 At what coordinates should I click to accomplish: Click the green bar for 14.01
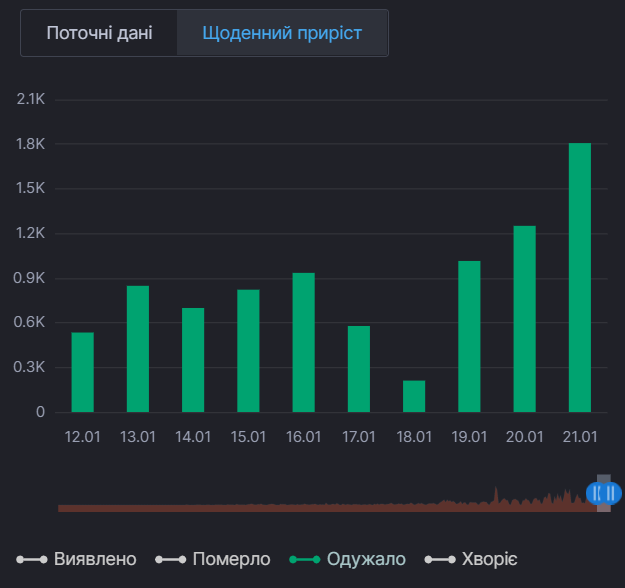[x=193, y=360]
